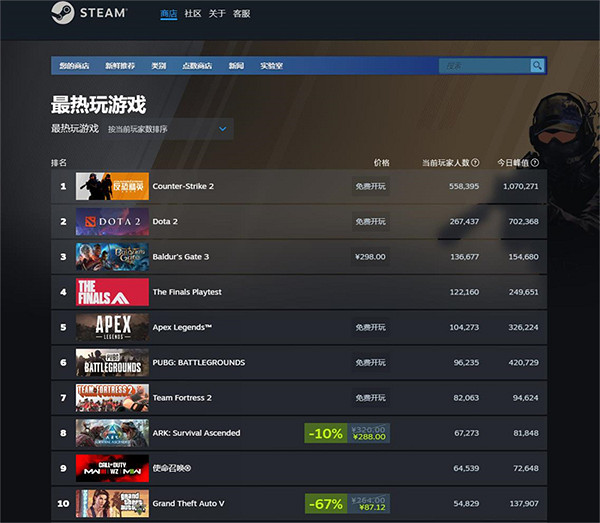Screen dimensions: 600x523
Task: Click the current players help icon
Action: coord(475,163)
